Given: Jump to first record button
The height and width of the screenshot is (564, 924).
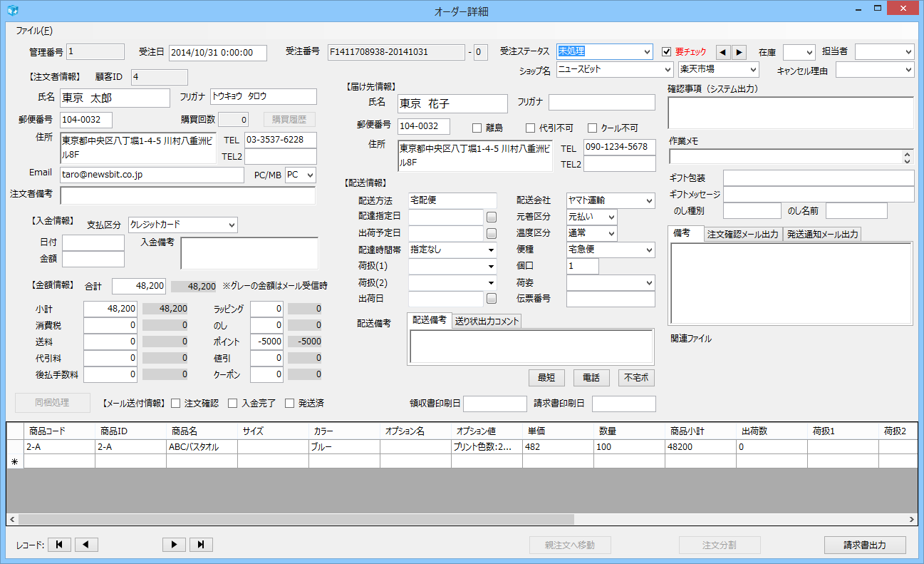Looking at the screenshot, I should coord(59,545).
